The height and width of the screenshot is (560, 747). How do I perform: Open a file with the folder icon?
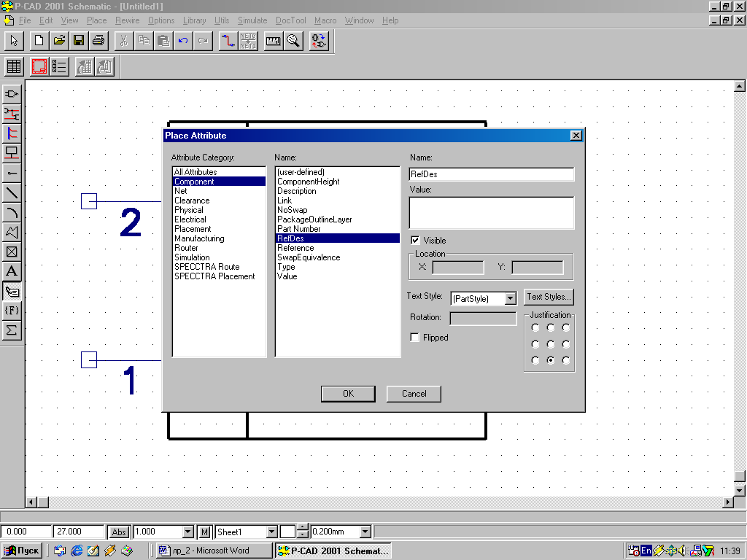coord(59,41)
